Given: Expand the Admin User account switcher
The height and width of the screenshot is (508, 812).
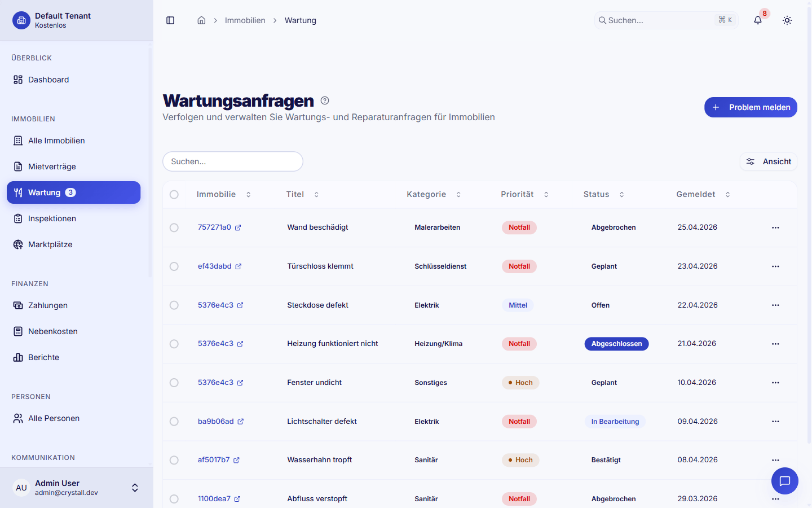Looking at the screenshot, I should tap(77, 488).
